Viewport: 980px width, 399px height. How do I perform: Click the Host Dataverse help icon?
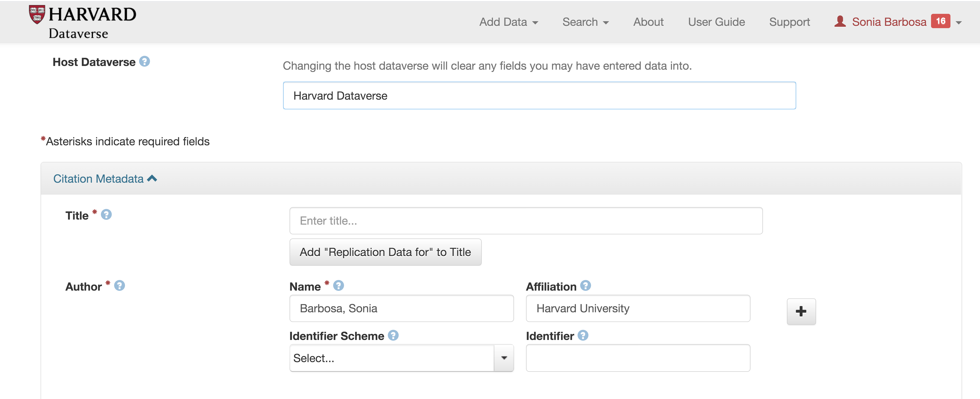pyautogui.click(x=145, y=62)
